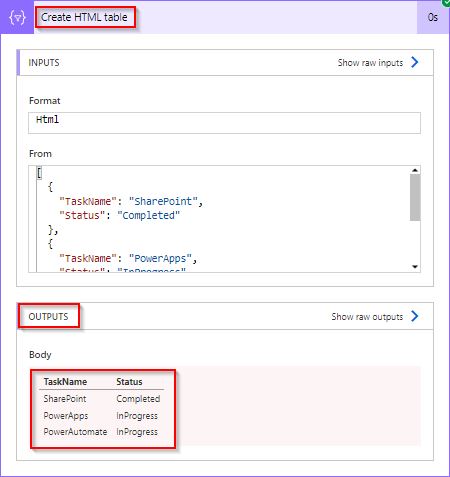Click the Format field showing Html
The image size is (450, 477).
(x=224, y=123)
